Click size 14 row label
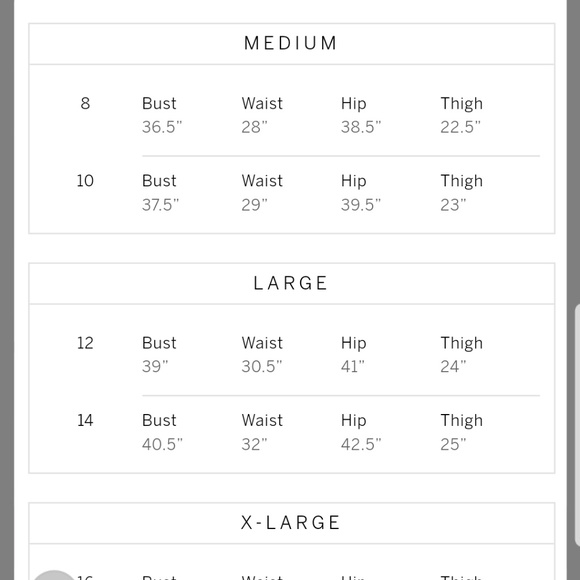This screenshot has height=580, width=580. pos(85,421)
